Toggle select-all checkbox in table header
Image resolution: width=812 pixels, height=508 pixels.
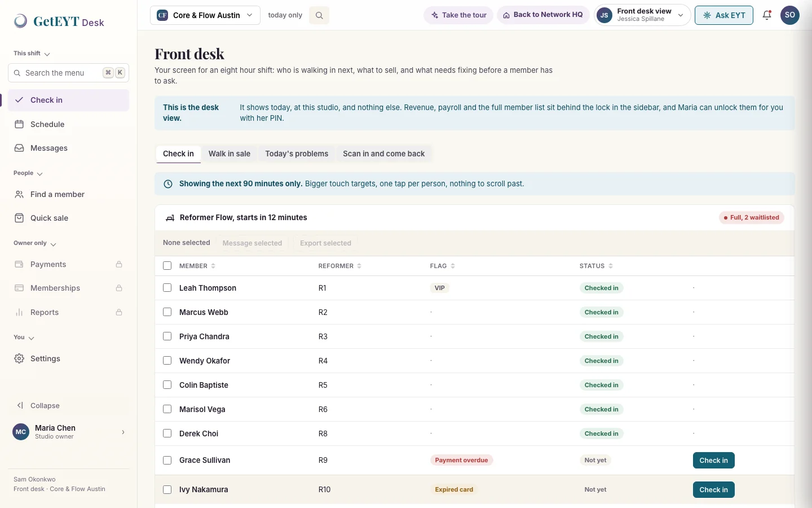(x=167, y=266)
